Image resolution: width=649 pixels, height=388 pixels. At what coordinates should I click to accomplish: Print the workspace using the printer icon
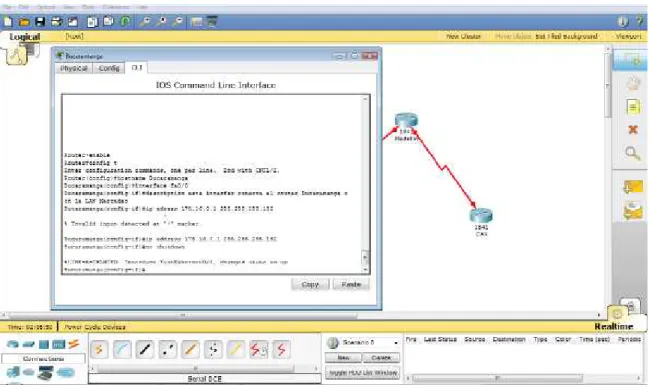pyautogui.click(x=57, y=22)
